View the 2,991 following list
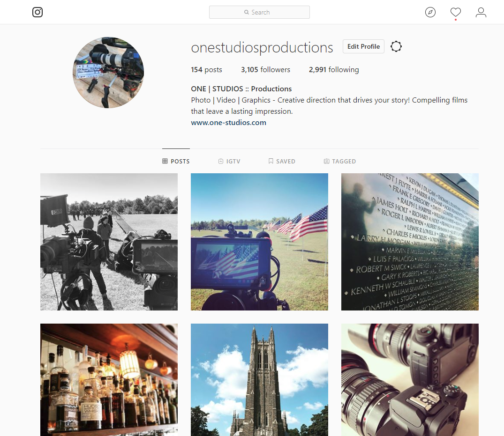Image resolution: width=504 pixels, height=436 pixels. (334, 70)
